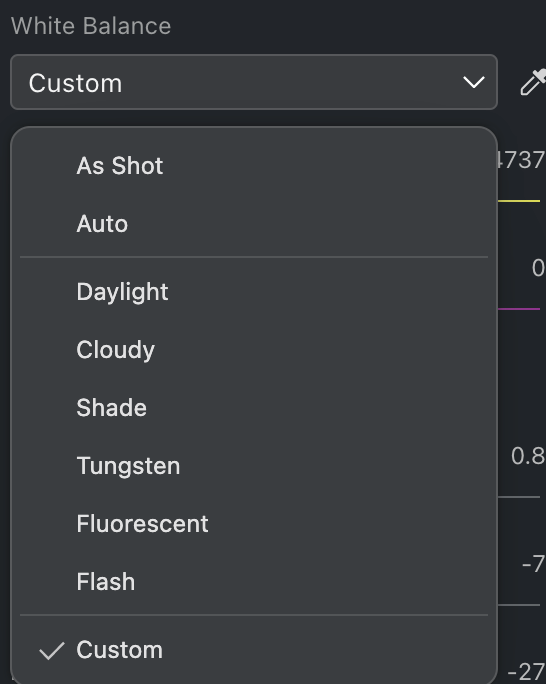Select the checked Custom menu entry
Viewport: 546px width, 684px height.
pos(254,650)
